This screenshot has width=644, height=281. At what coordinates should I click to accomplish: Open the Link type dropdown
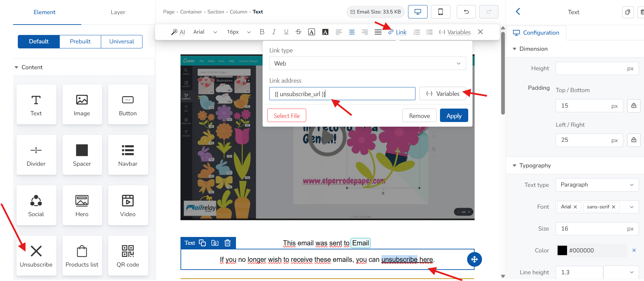pyautogui.click(x=367, y=63)
